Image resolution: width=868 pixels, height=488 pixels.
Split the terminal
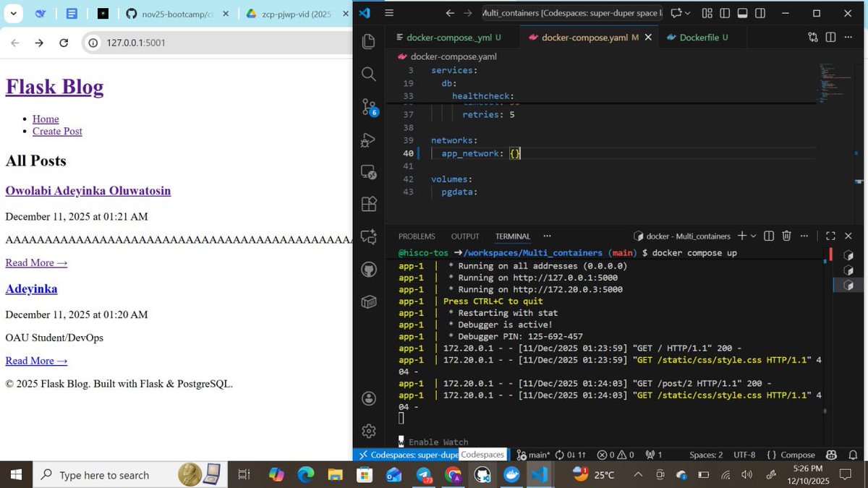tap(769, 236)
